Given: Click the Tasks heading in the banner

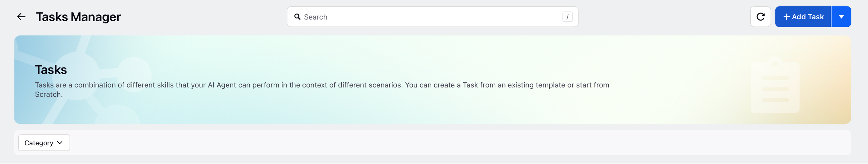Looking at the screenshot, I should point(51,70).
